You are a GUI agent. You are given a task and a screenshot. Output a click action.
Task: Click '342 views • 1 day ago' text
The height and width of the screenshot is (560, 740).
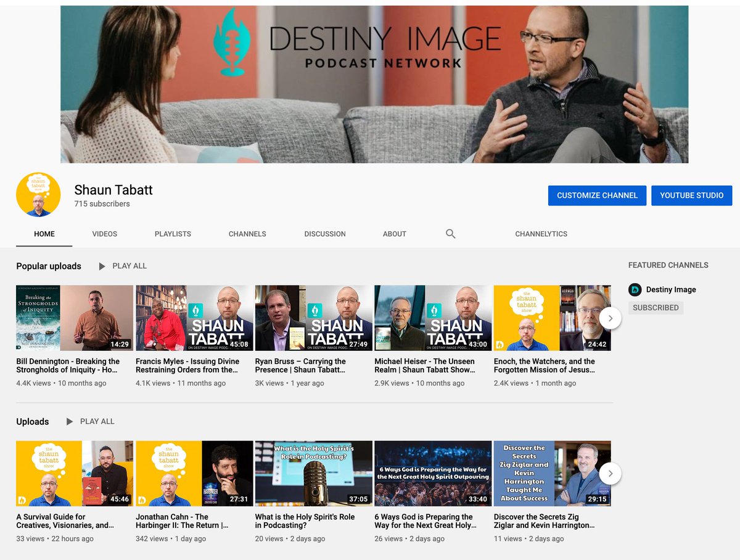pyautogui.click(x=171, y=538)
